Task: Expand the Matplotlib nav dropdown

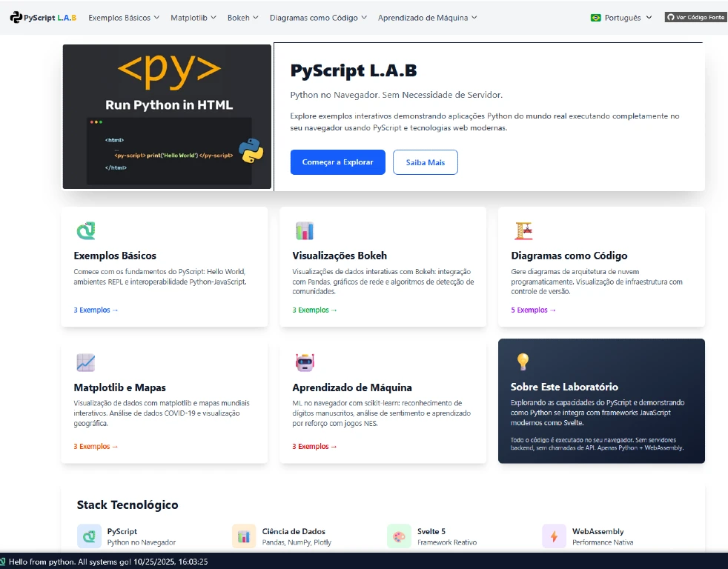Action: click(193, 18)
